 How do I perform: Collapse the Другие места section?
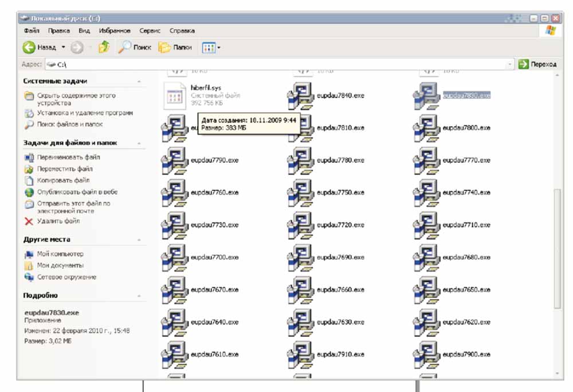139,240
